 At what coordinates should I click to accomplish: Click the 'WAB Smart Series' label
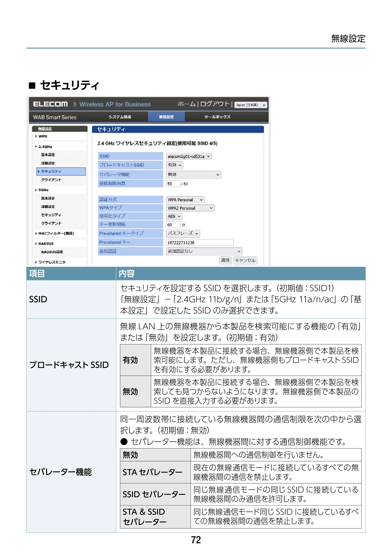pyautogui.click(x=55, y=117)
